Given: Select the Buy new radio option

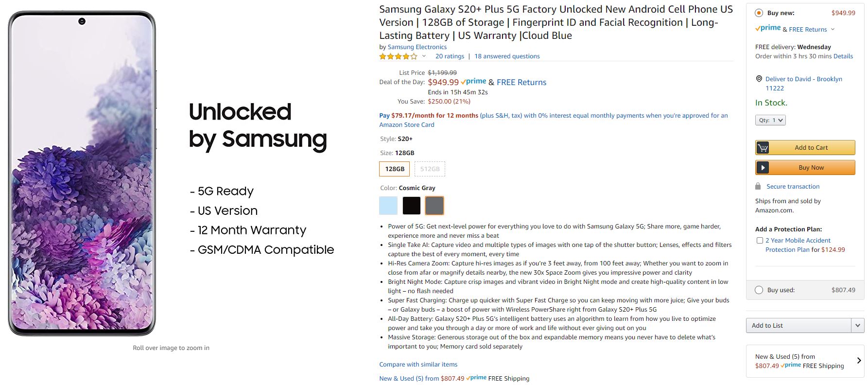Looking at the screenshot, I should tap(759, 13).
